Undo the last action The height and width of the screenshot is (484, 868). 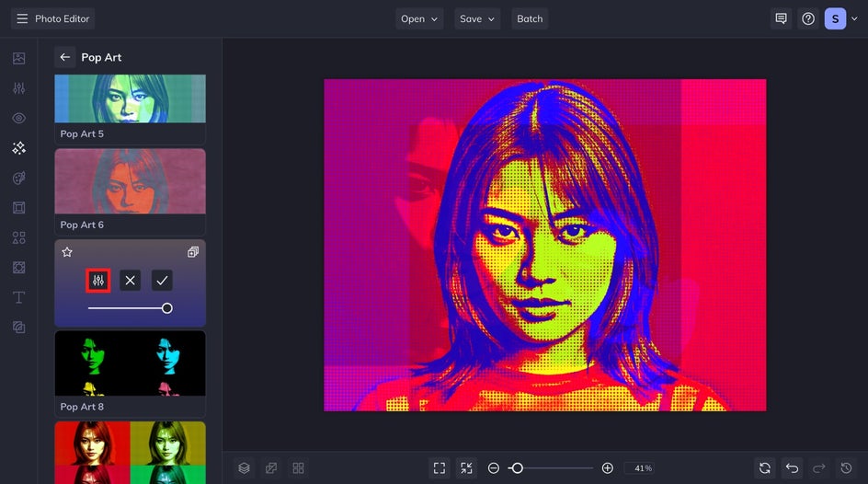793,468
